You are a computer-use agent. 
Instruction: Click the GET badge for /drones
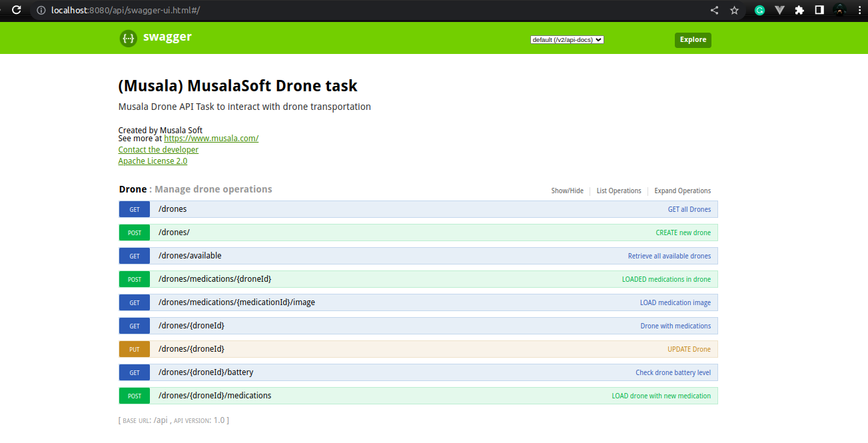click(135, 209)
